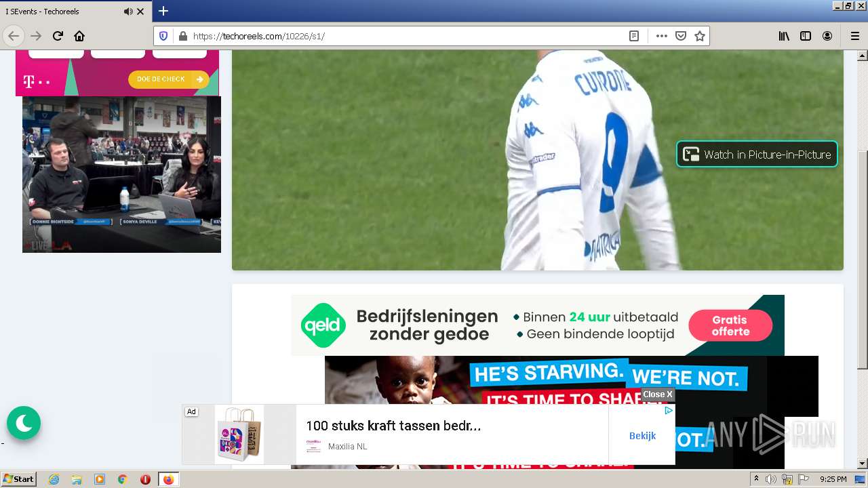Click the main football video player
Viewport: 868px width, 488px height.
click(x=538, y=160)
